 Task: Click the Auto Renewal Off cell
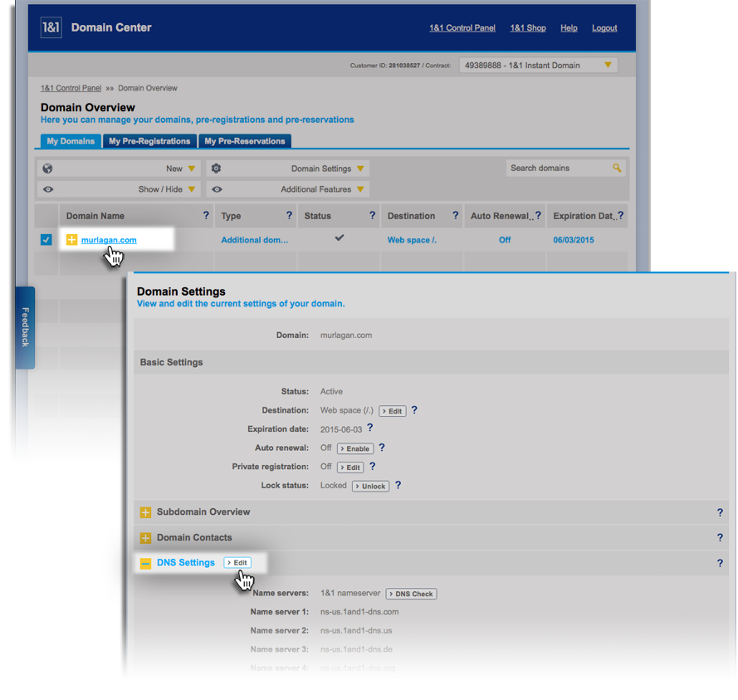(505, 240)
